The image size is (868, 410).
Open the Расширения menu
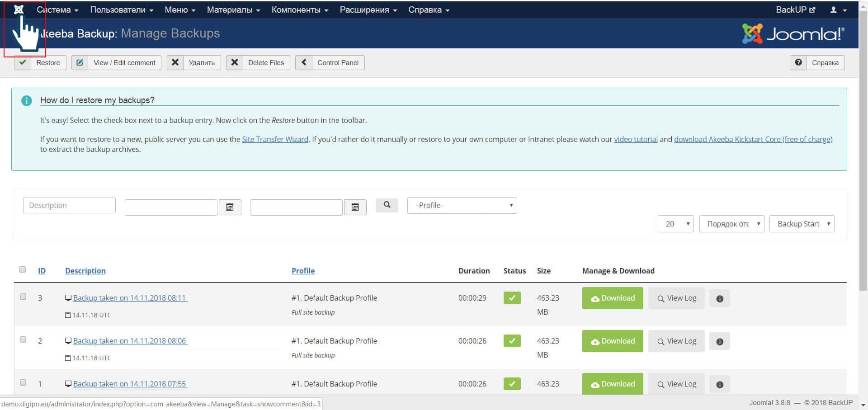(x=368, y=9)
